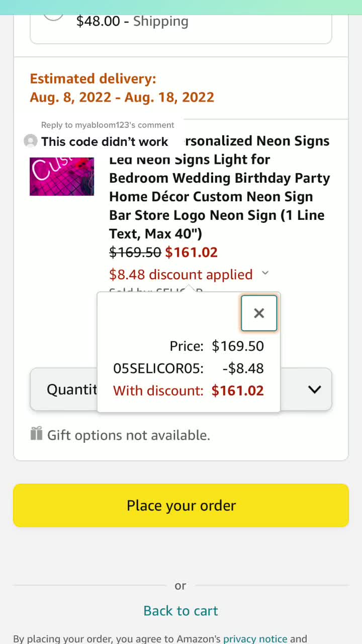362x644 pixels.
Task: Click the Quantity dropdown arrow
Action: [314, 389]
